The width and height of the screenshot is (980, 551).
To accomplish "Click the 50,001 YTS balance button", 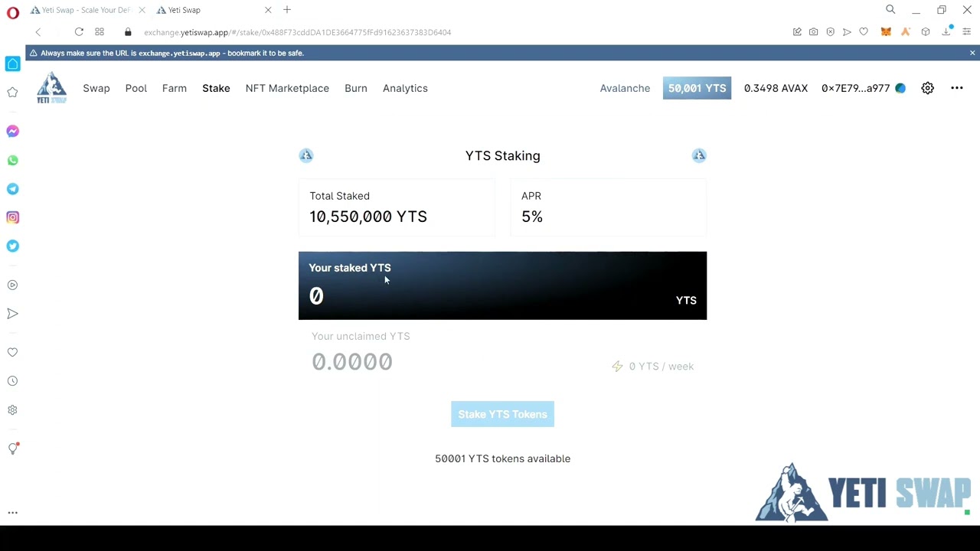I will coord(697,88).
